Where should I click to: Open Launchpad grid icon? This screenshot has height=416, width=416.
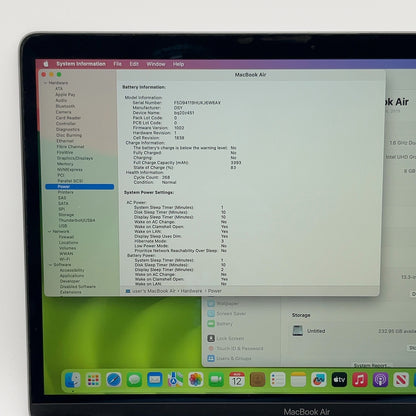(93, 380)
